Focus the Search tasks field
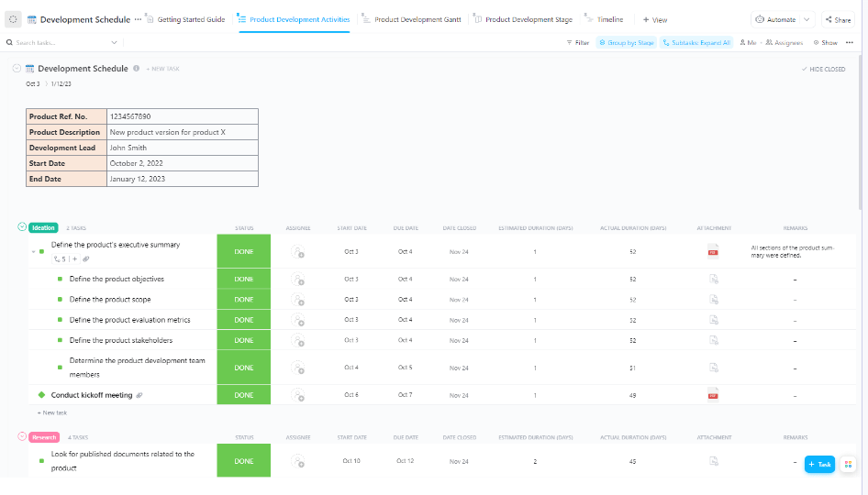The image size is (868, 495). pos(58,42)
